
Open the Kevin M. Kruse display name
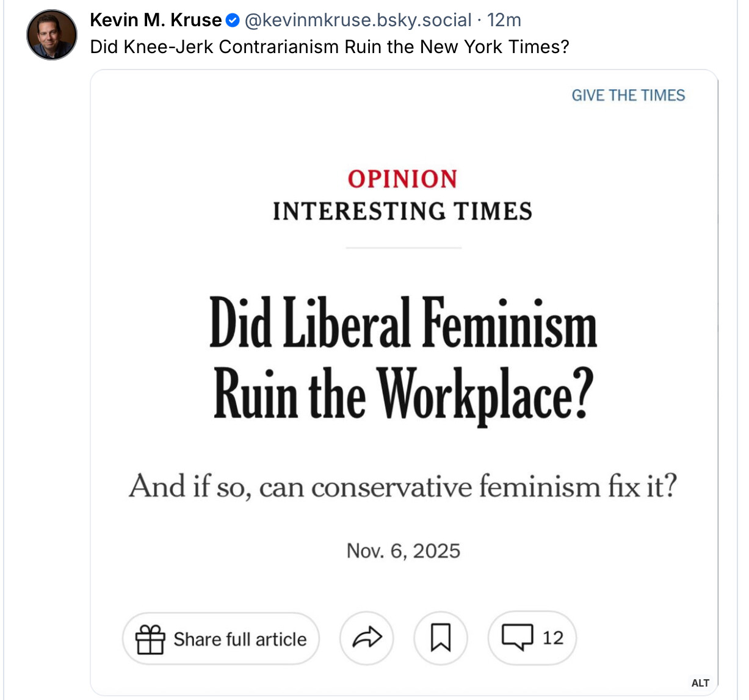click(156, 20)
